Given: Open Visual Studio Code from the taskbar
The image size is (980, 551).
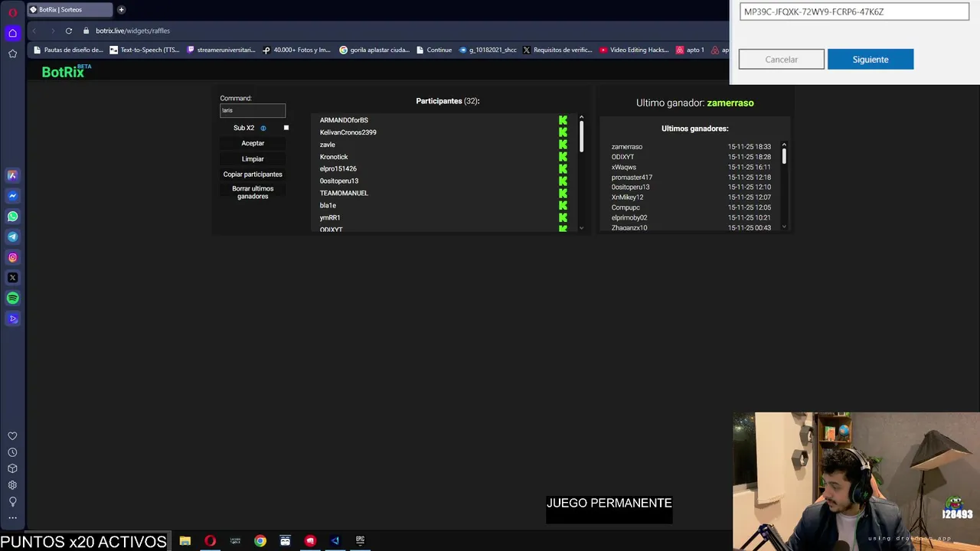Looking at the screenshot, I should [335, 541].
